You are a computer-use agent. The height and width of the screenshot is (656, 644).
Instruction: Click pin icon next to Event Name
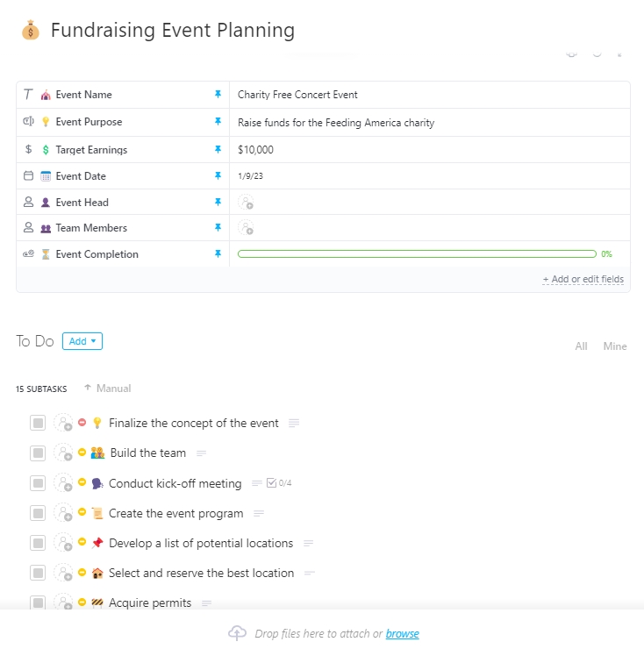218,95
